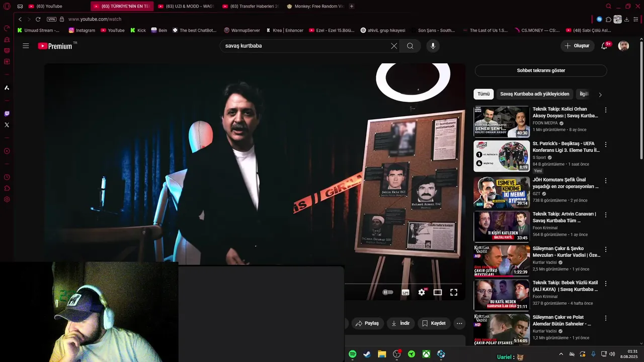
Task: Open browser downloads arrow icon
Action: coord(626,19)
